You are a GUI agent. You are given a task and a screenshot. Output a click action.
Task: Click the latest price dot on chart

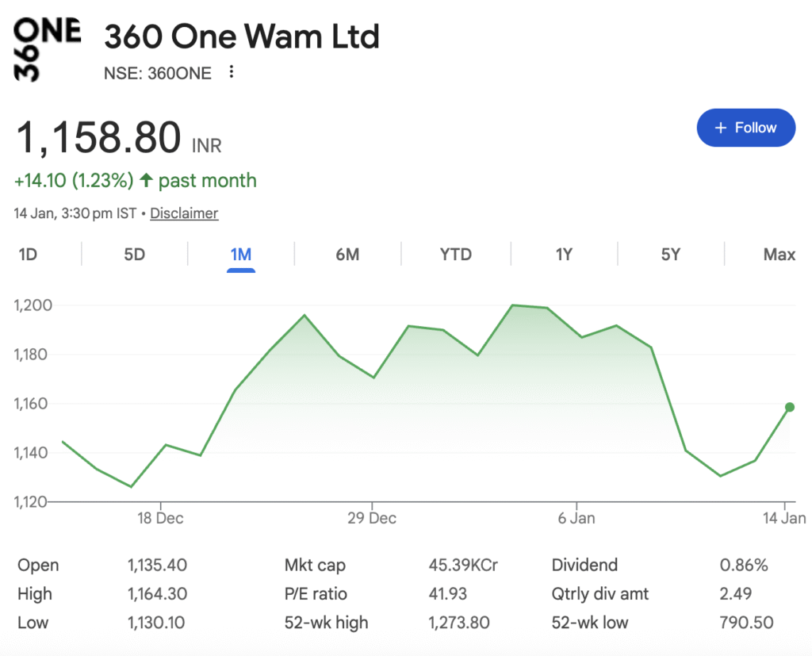coord(790,407)
